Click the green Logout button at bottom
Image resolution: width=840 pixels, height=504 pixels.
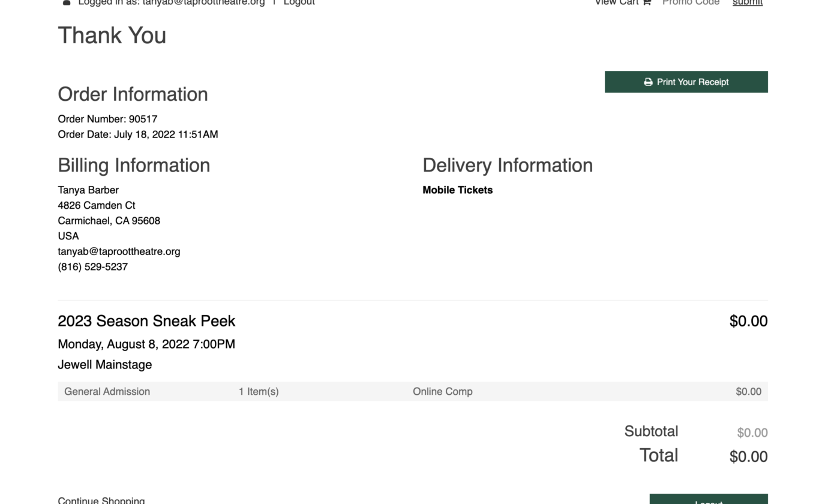click(709, 499)
